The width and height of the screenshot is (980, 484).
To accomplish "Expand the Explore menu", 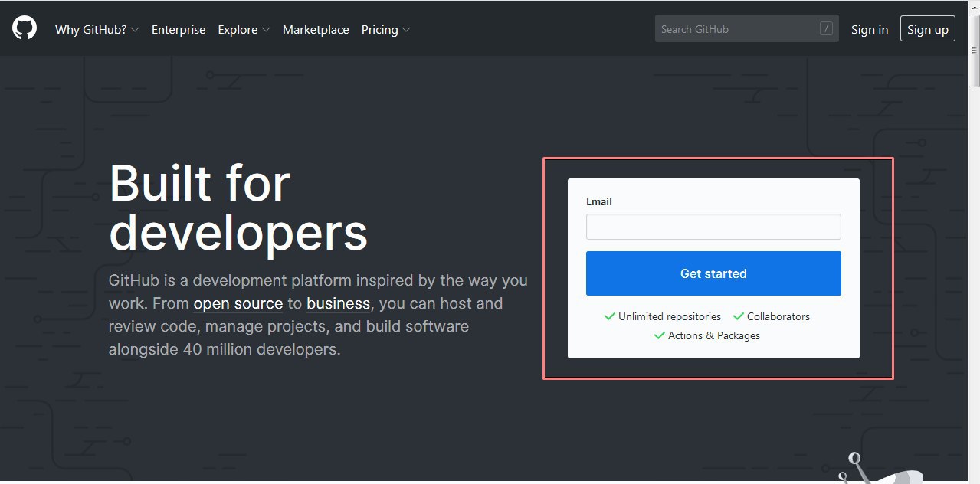I will [244, 29].
